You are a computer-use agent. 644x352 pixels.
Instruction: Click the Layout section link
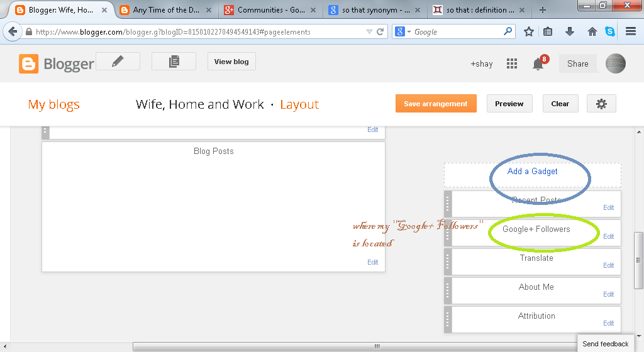click(x=299, y=104)
